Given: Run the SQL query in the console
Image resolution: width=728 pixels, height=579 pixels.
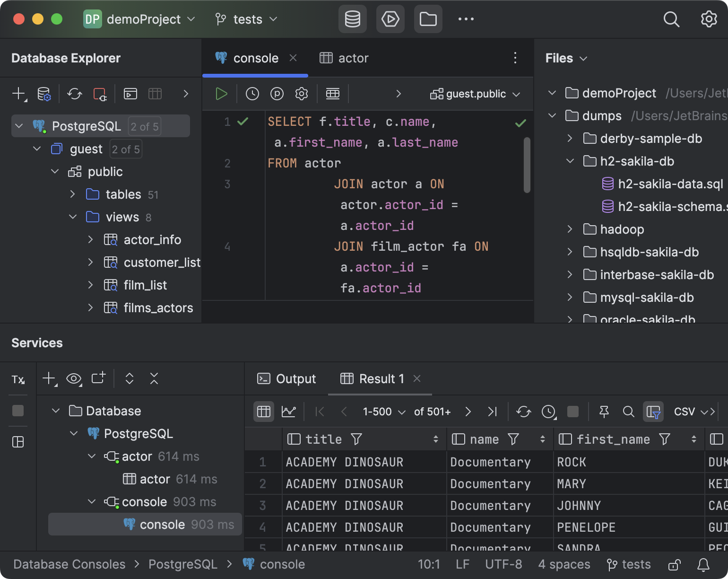Looking at the screenshot, I should click(221, 94).
